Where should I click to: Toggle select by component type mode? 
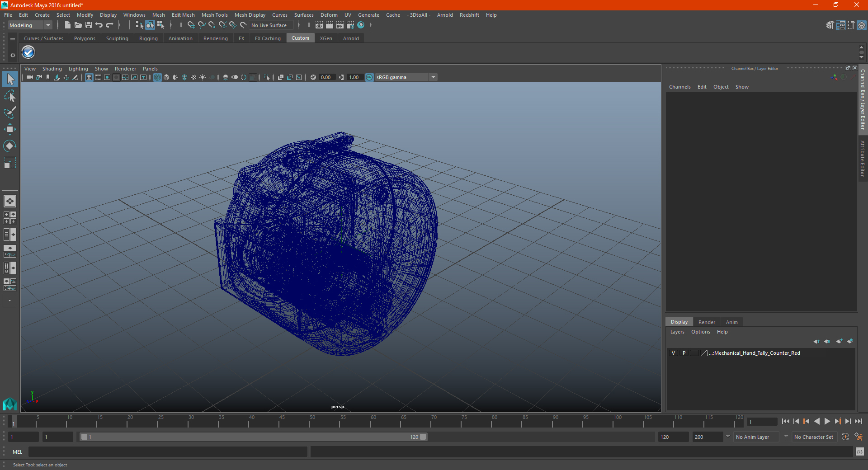click(160, 25)
